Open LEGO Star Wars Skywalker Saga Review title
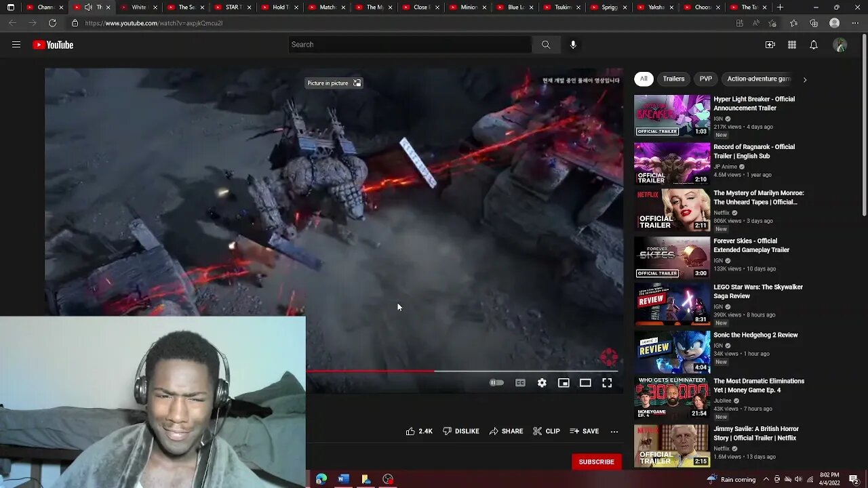The height and width of the screenshot is (488, 868). [758, 291]
